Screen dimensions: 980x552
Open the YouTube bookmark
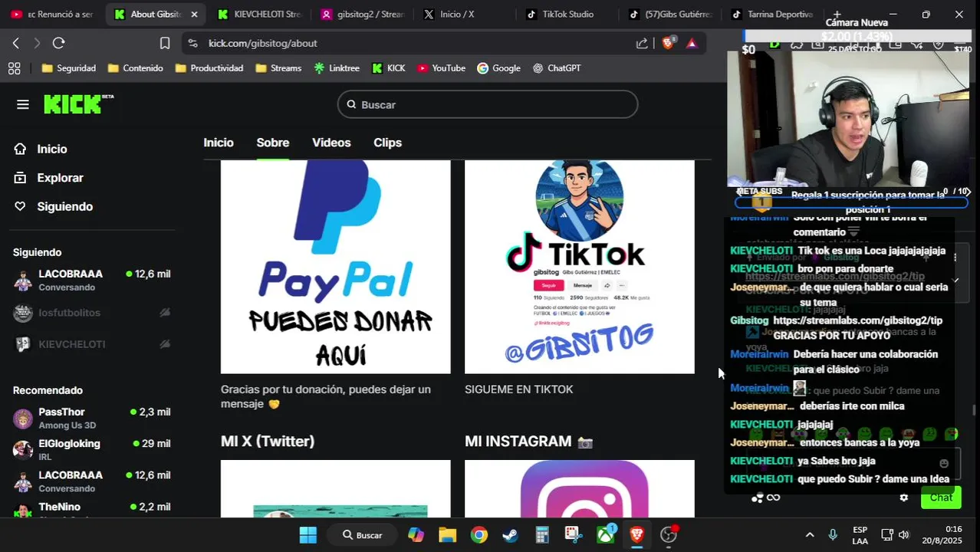click(x=442, y=68)
